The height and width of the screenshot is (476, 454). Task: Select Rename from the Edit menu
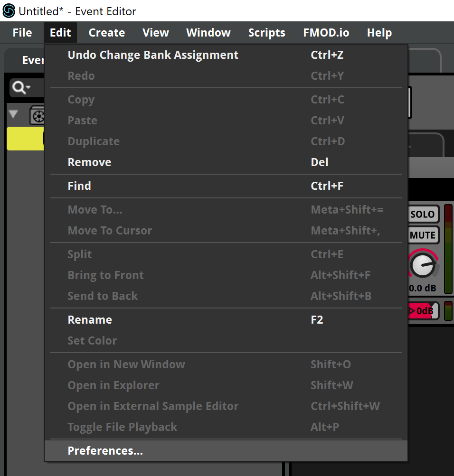[226, 320]
